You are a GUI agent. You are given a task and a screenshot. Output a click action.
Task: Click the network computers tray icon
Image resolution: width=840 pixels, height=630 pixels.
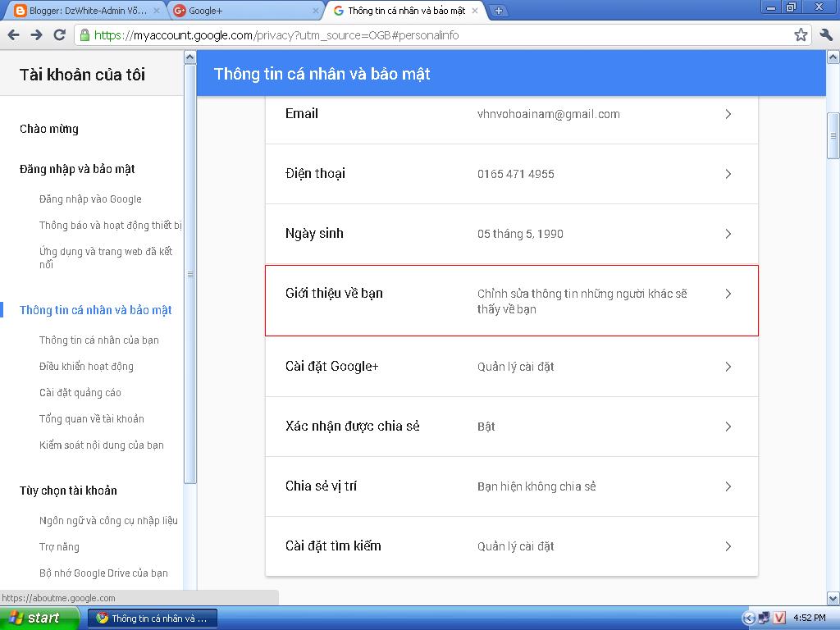click(764, 619)
